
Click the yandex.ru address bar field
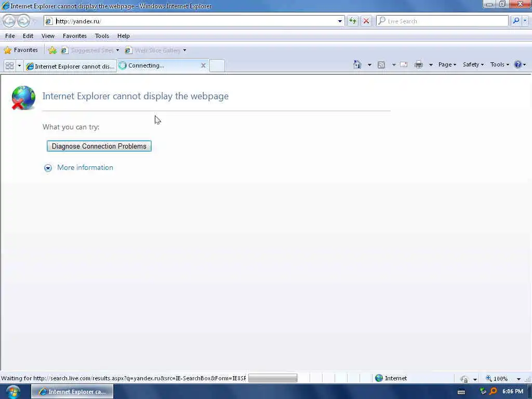point(195,21)
